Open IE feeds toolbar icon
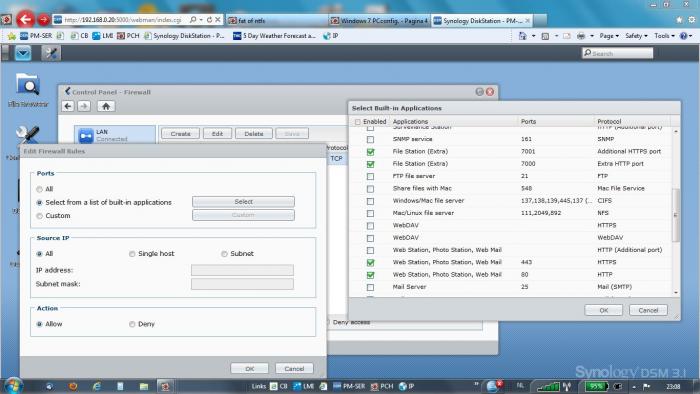Image resolution: width=700 pixels, height=394 pixels. (545, 36)
